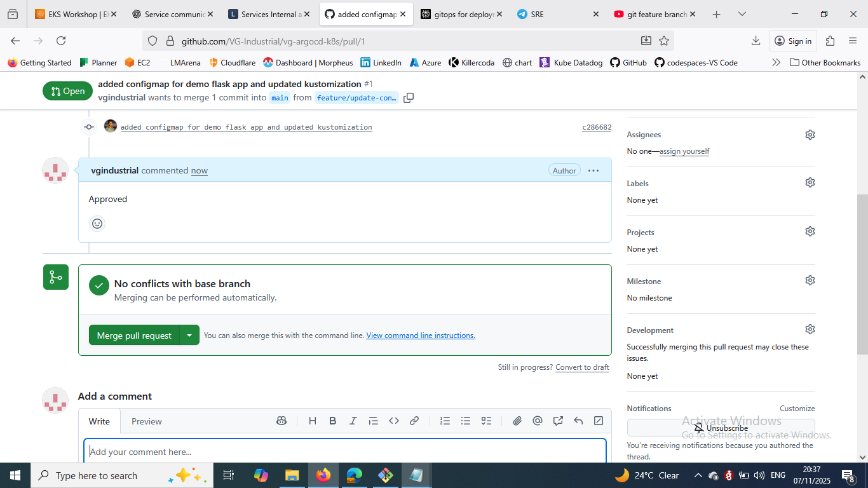Image resolution: width=868 pixels, height=488 pixels.
Task: Open View command line instructions link
Action: tap(421, 335)
